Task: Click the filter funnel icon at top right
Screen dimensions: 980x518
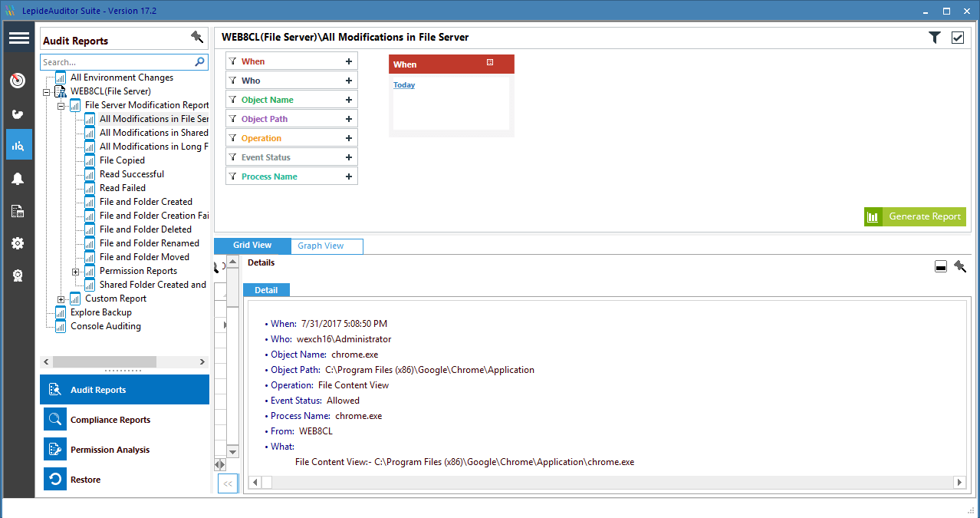Action: click(934, 37)
